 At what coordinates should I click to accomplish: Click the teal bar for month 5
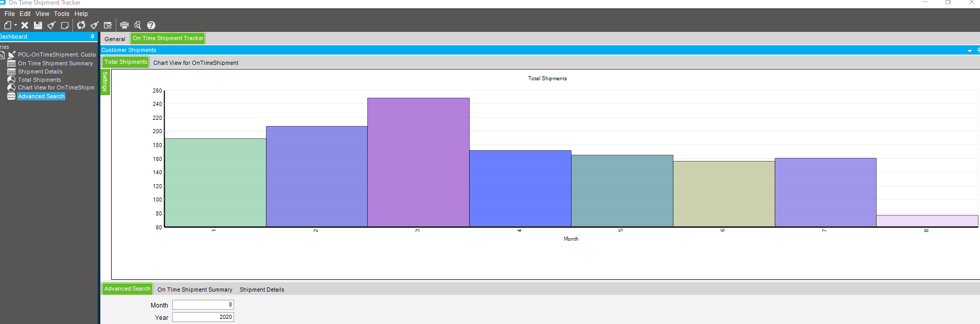pos(622,191)
